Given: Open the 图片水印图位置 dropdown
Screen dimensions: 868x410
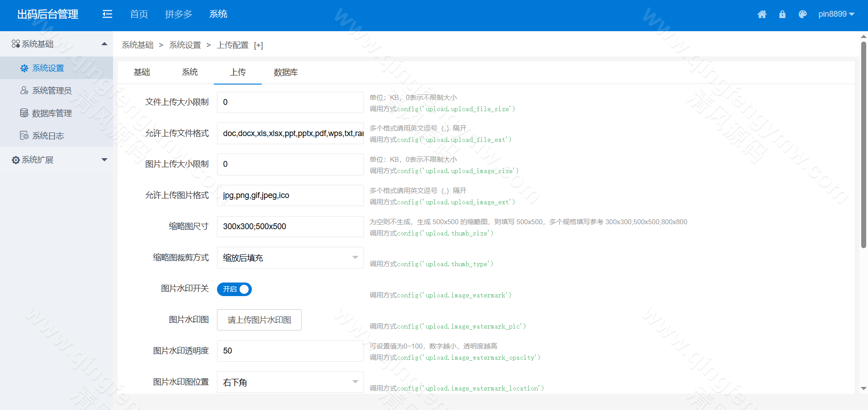Looking at the screenshot, I should (290, 382).
